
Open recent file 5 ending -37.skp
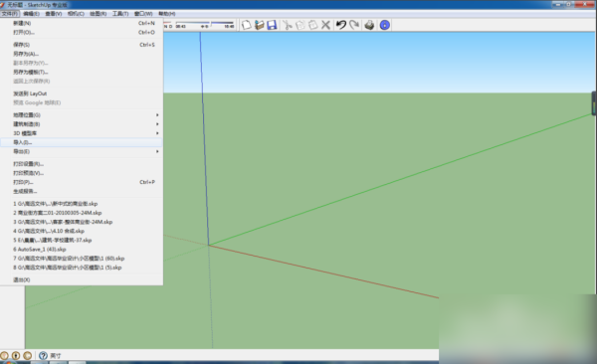(82, 241)
